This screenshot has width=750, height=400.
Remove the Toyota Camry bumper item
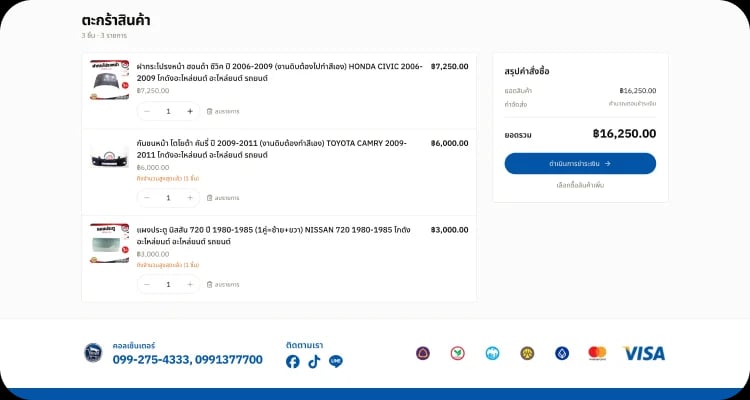(223, 198)
